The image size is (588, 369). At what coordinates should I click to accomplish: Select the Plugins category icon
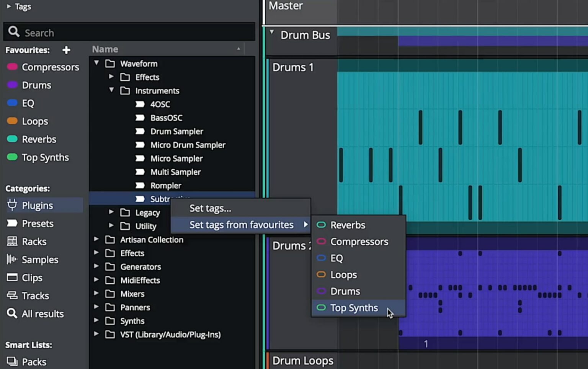12,205
